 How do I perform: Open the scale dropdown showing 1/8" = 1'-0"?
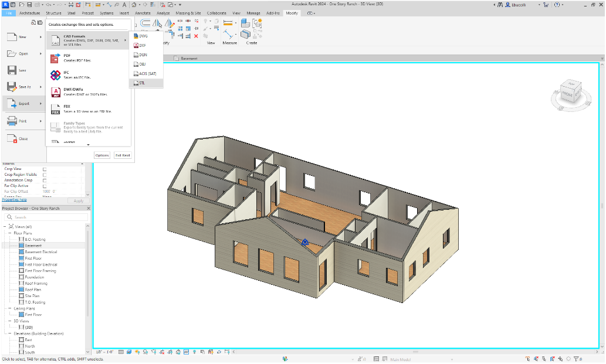(x=104, y=352)
